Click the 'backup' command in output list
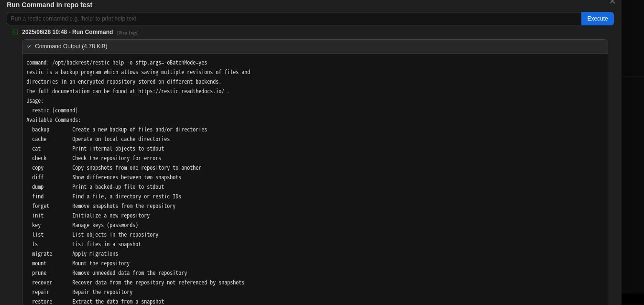This screenshot has width=644, height=305. (x=41, y=130)
